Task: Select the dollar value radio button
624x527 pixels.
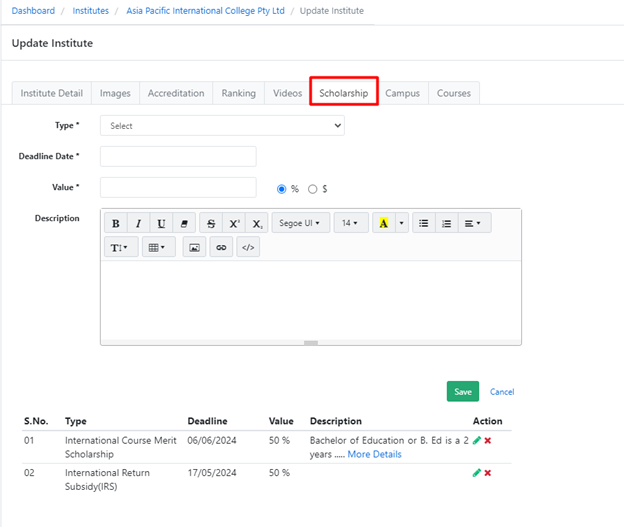Action: [x=313, y=188]
